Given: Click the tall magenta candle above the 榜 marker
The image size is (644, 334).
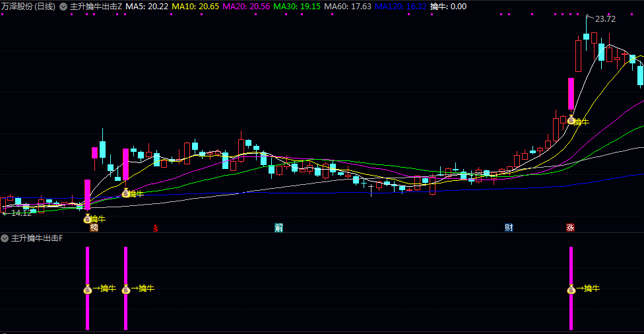Looking at the screenshot, I should coord(88,195).
